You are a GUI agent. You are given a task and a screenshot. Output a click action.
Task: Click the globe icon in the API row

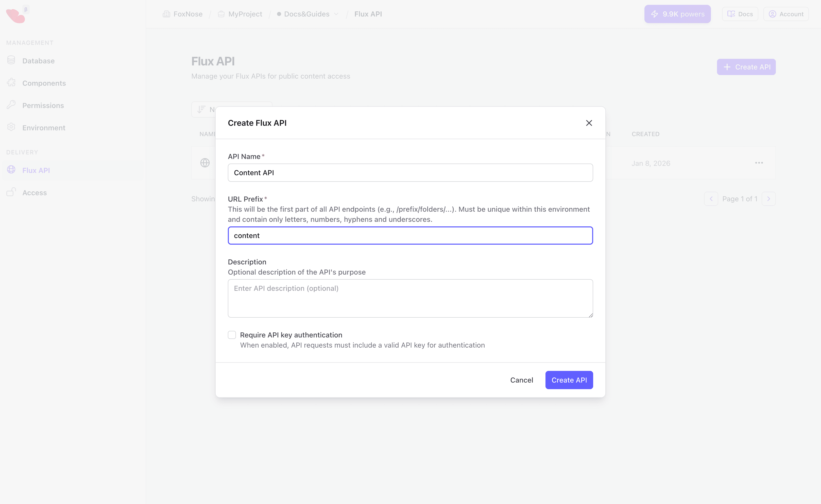205,163
